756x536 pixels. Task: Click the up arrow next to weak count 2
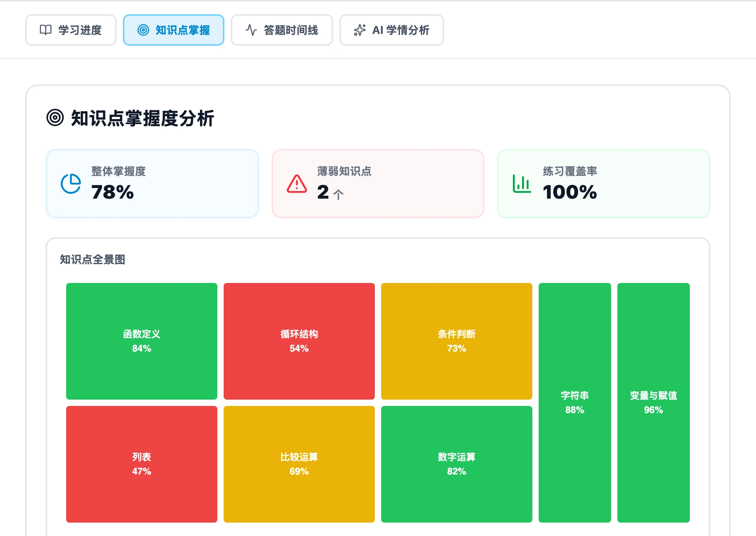point(339,194)
